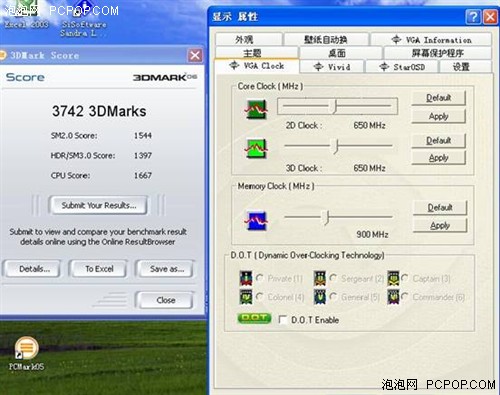The image size is (500, 395).
Task: Switch to the Vivid tab
Action: [x=332, y=67]
